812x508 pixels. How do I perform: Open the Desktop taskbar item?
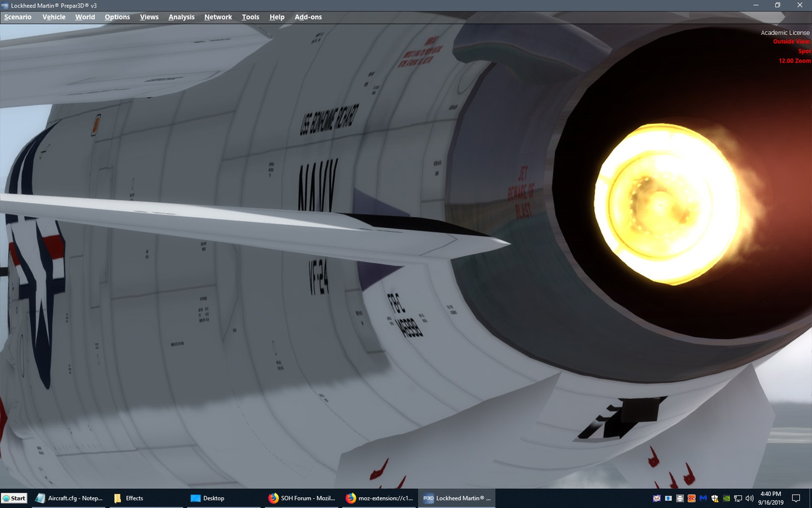(x=225, y=498)
